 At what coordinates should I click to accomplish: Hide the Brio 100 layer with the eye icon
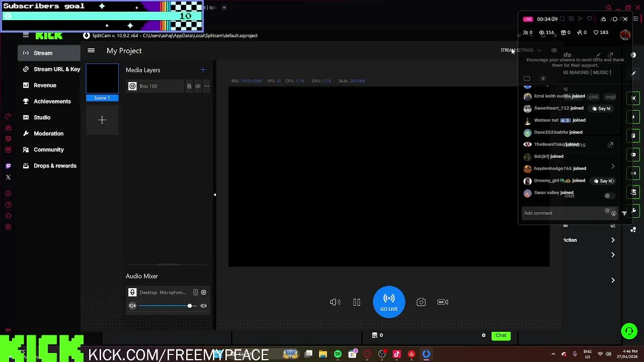[x=198, y=86]
